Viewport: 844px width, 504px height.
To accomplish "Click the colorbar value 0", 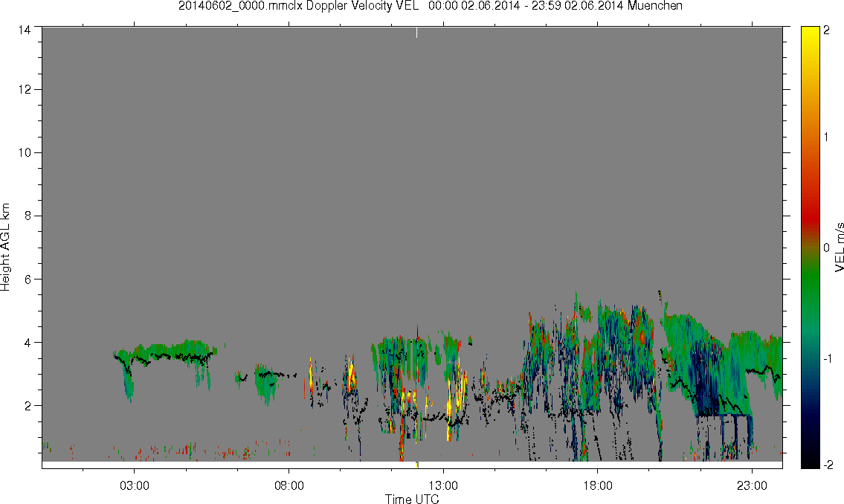I will tap(826, 248).
